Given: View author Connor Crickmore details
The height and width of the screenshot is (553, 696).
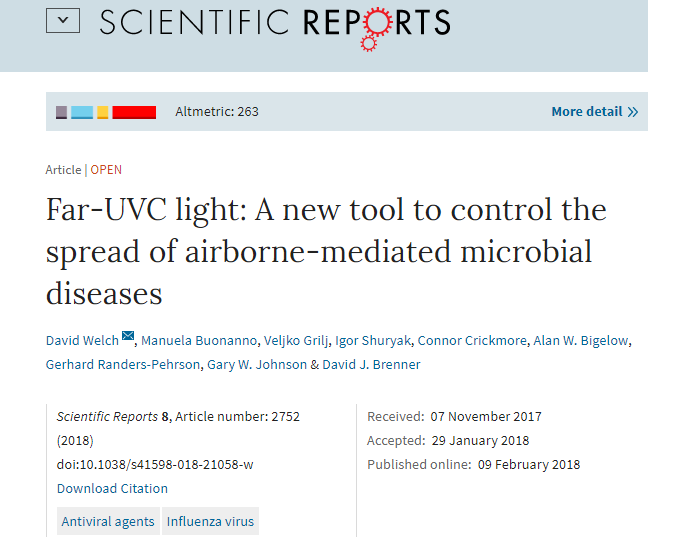Looking at the screenshot, I should point(472,340).
